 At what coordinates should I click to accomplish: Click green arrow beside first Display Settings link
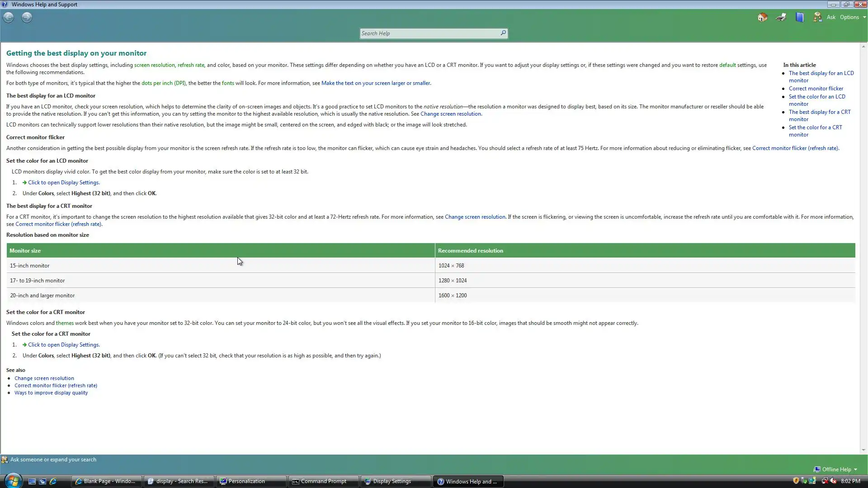click(24, 183)
